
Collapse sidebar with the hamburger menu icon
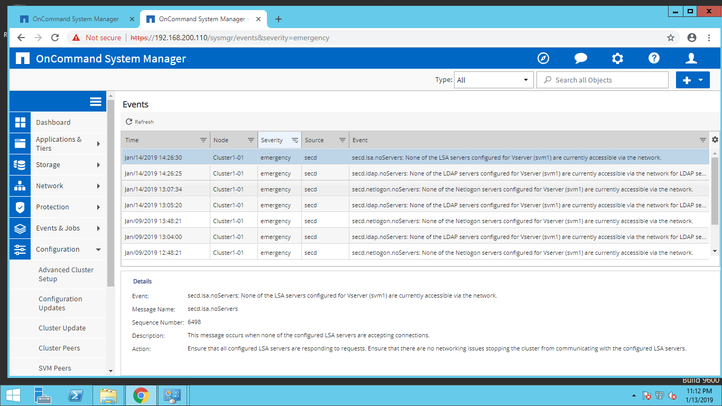96,101
